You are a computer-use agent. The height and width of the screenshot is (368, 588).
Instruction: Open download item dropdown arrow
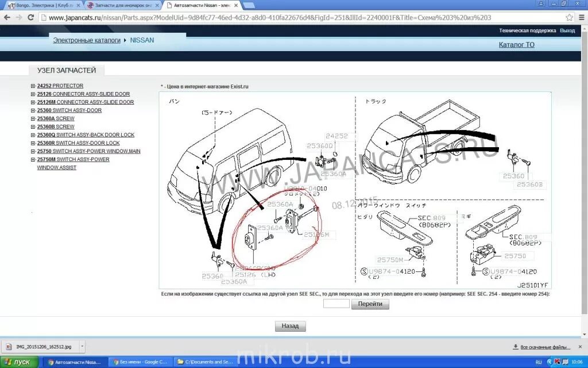coord(82,347)
